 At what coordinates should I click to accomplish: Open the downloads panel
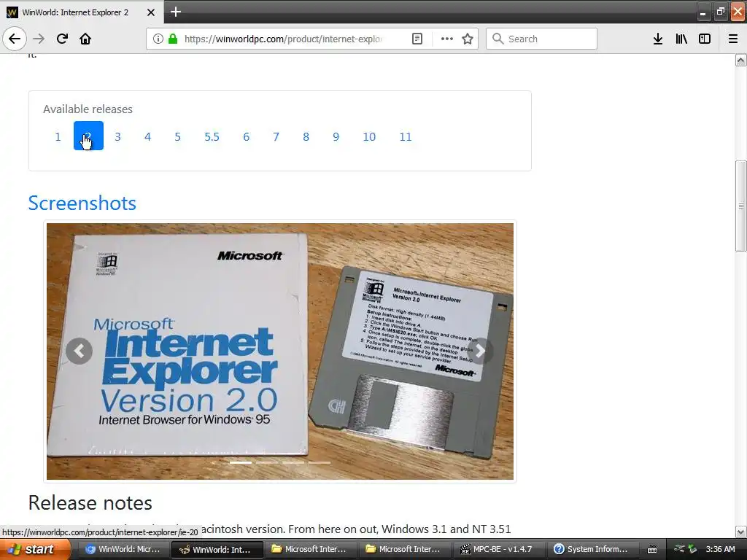pos(657,39)
